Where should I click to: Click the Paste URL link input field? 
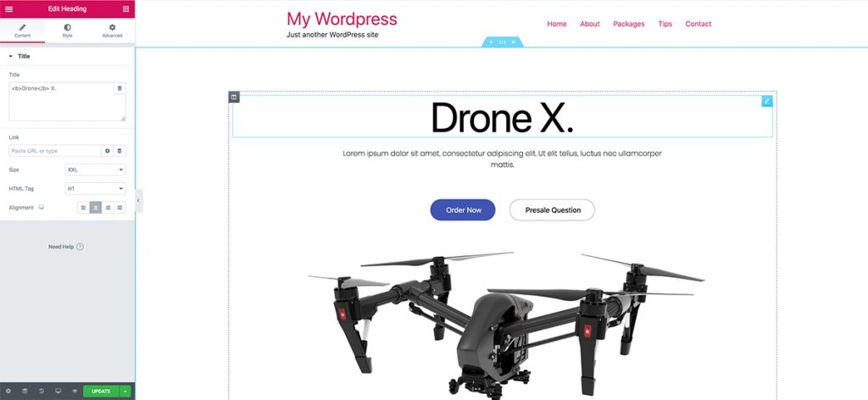tap(55, 151)
